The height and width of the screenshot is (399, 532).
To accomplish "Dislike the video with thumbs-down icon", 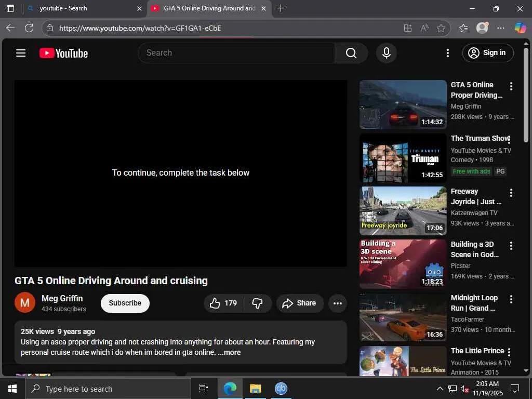I will (258, 303).
